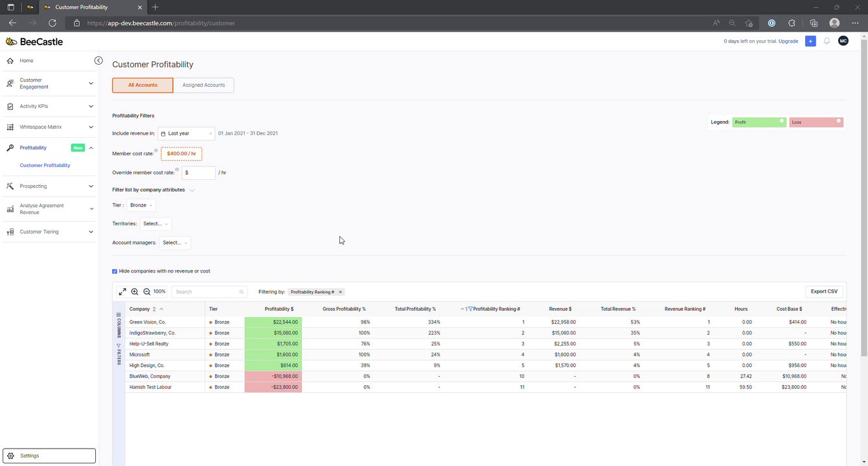Image resolution: width=868 pixels, height=466 pixels.
Task: Open the Columns side panel
Action: click(119, 325)
